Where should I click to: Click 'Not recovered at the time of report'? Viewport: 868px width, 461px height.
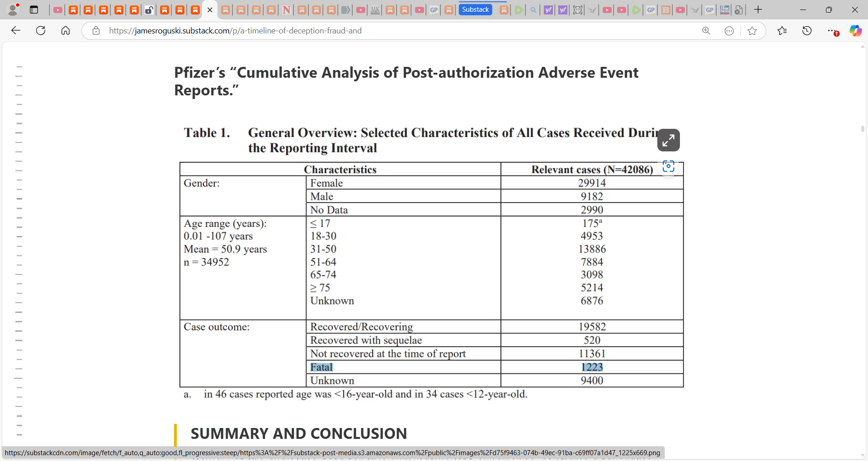[388, 354]
